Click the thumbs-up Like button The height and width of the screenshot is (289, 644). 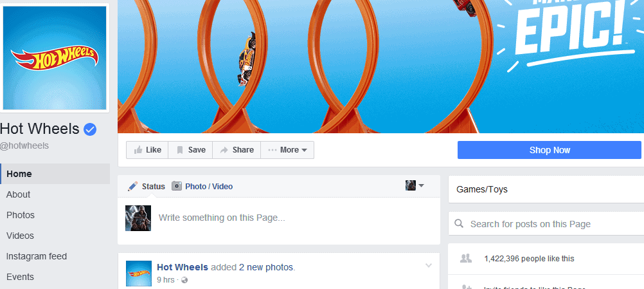pyautogui.click(x=147, y=150)
